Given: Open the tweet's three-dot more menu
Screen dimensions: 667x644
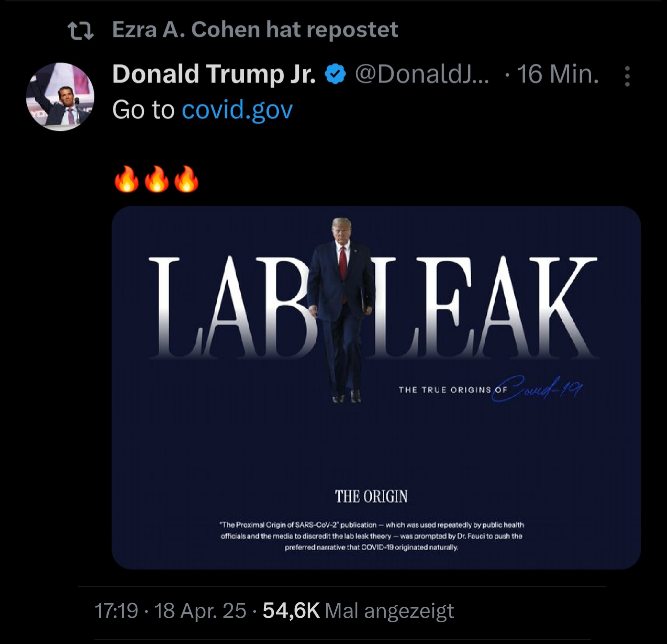Looking at the screenshot, I should point(627,77).
